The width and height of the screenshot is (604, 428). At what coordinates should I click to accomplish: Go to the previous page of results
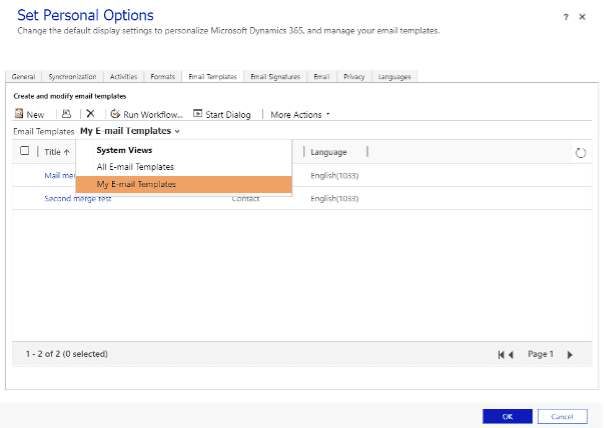click(511, 354)
